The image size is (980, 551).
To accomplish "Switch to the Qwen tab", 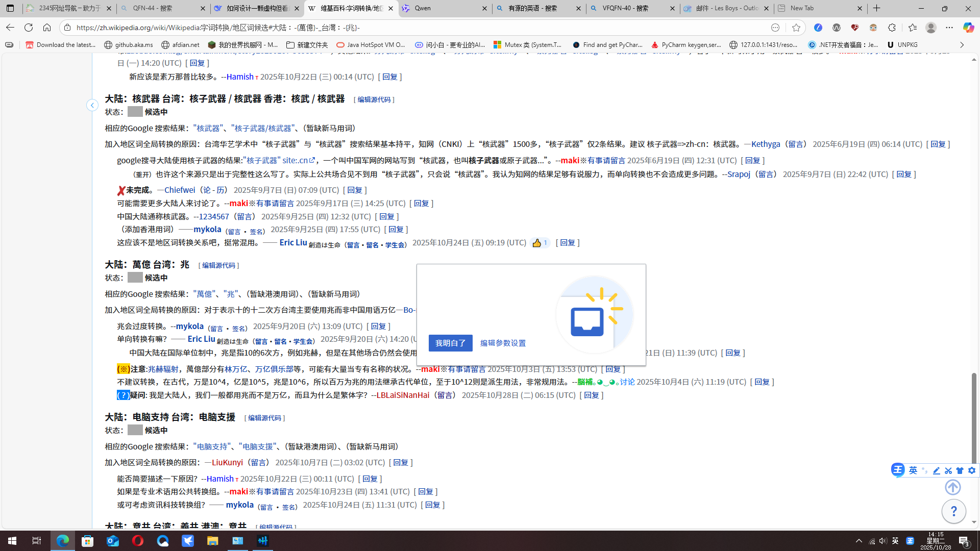I will pos(422,8).
